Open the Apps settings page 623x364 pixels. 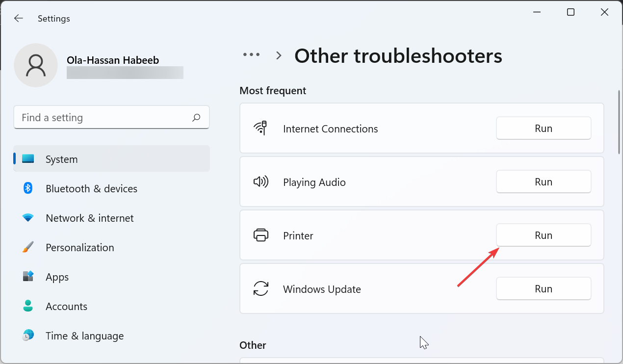point(111,277)
